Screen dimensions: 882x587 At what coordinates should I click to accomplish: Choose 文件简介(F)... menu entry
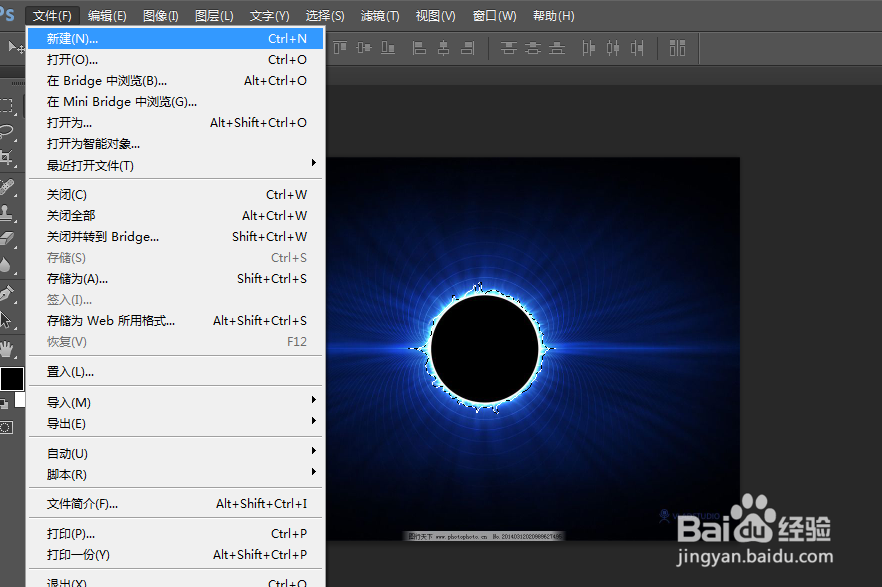[176, 504]
